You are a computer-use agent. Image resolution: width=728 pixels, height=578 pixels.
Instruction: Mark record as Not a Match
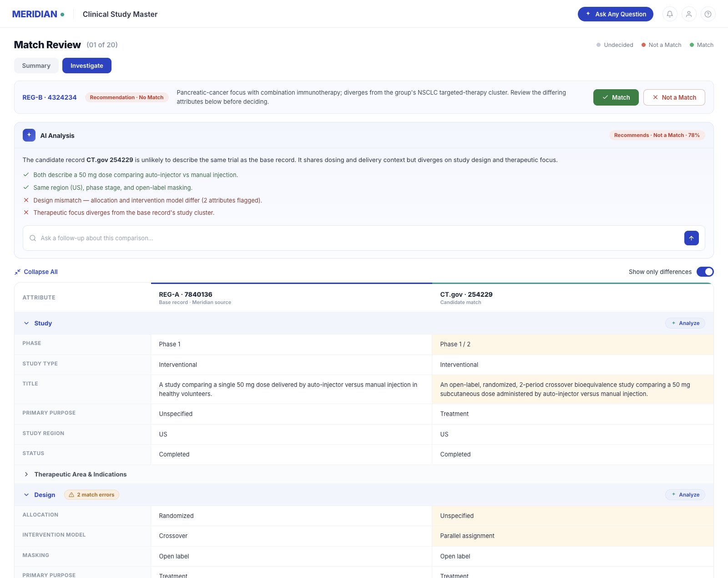pos(674,97)
